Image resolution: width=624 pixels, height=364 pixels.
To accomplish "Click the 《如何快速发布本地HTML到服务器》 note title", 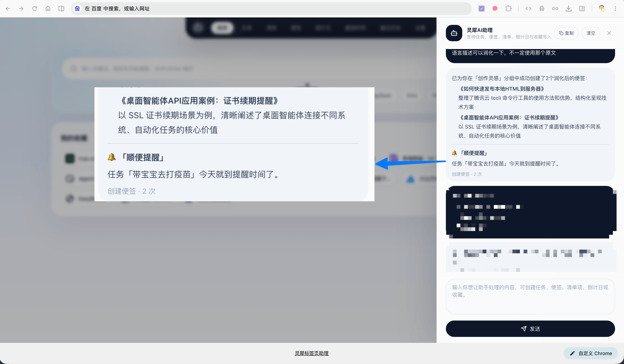I will click(x=501, y=89).
